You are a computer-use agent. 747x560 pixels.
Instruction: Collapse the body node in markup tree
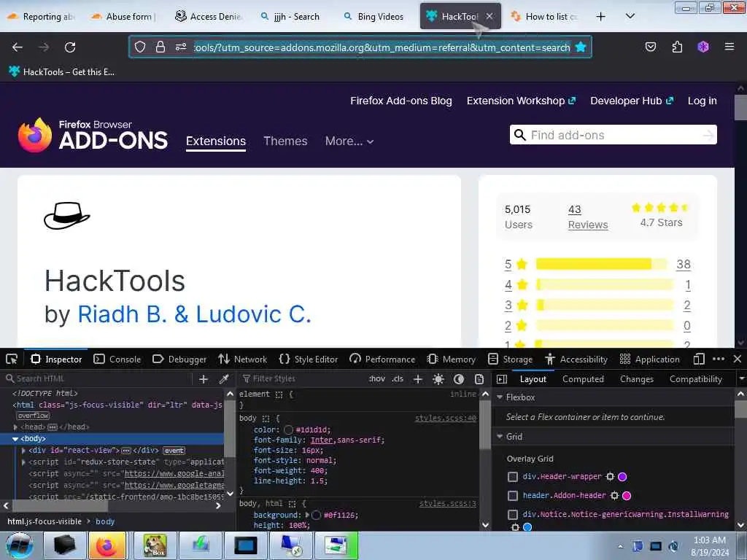tap(15, 439)
